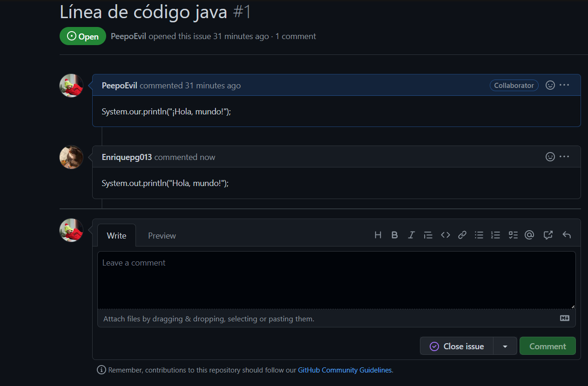588x386 pixels.
Task: Add a reaction to Enriquepg013's comment
Action: pos(550,157)
